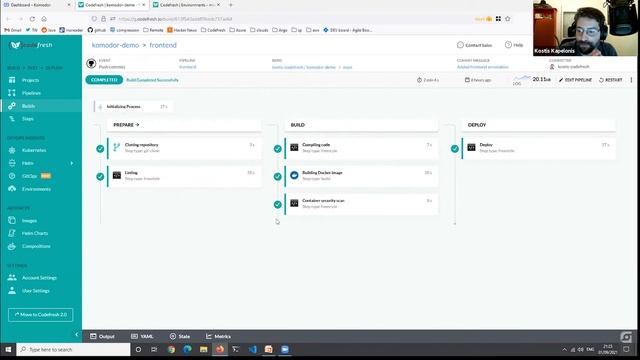Switch to the Codefresh Environments browser tab
This screenshot has height=360, width=640.
(186, 5)
